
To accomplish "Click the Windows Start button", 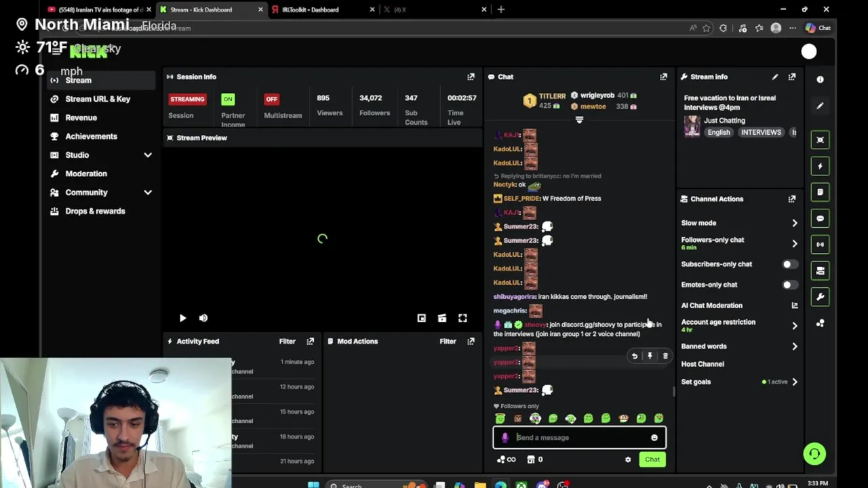I will [313, 485].
